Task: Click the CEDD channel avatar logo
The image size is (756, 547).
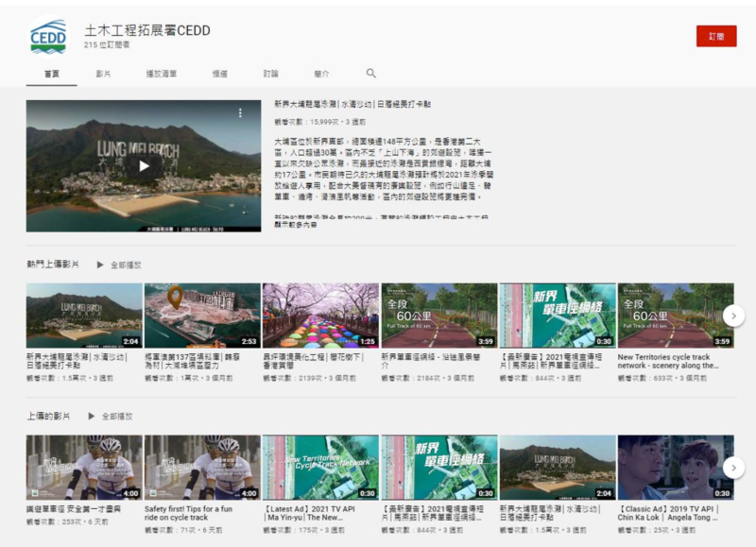Action: click(48, 36)
